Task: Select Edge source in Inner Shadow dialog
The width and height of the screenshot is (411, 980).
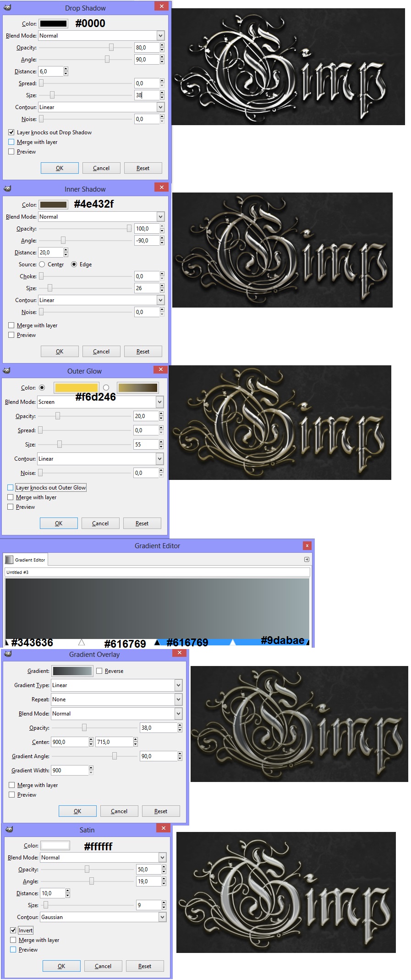Action: [74, 264]
